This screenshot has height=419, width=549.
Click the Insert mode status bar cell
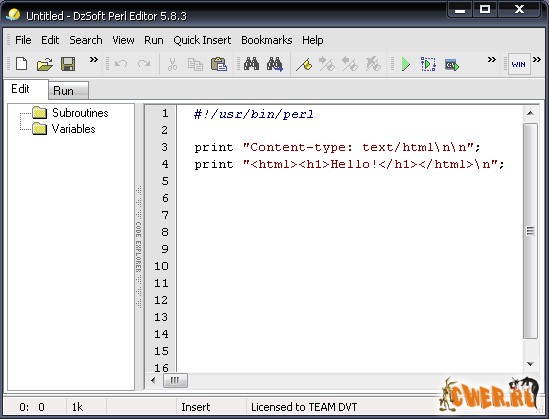point(211,407)
